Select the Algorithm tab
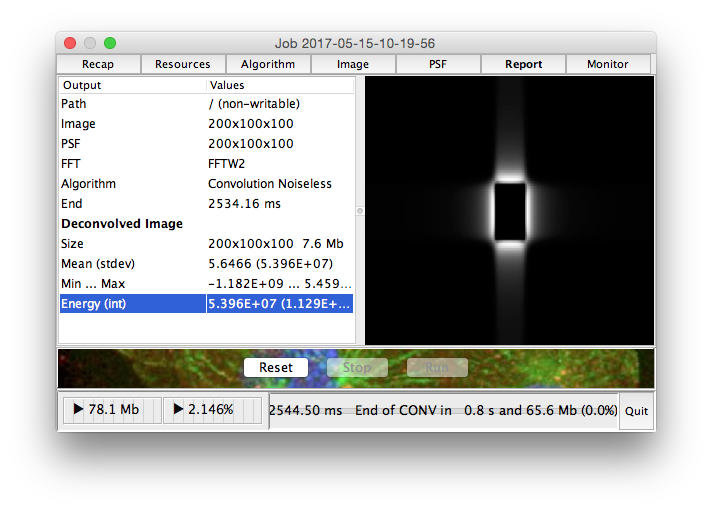 (x=268, y=64)
